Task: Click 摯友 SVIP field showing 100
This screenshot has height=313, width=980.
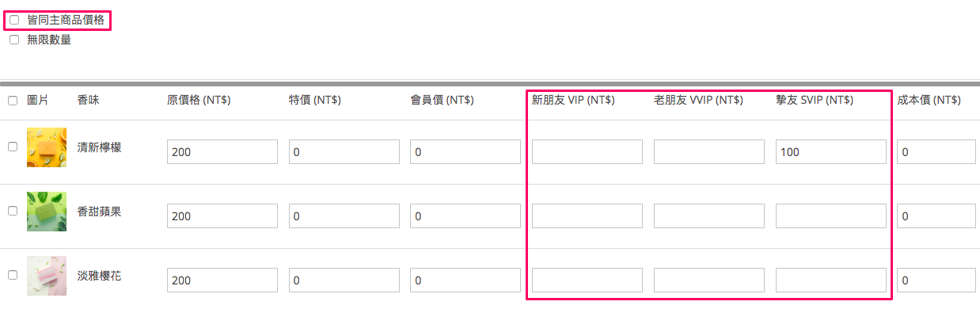Action: click(831, 151)
